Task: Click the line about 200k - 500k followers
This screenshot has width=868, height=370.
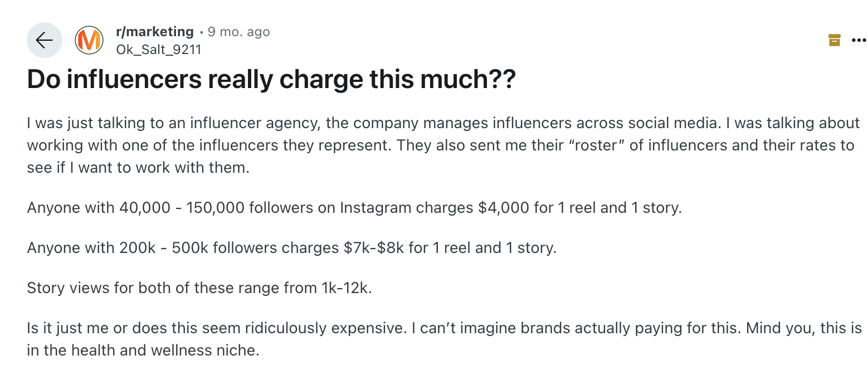Action: click(x=291, y=247)
